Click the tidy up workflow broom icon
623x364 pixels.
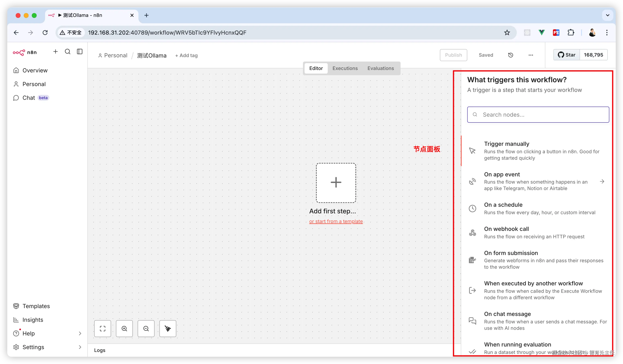(168, 328)
